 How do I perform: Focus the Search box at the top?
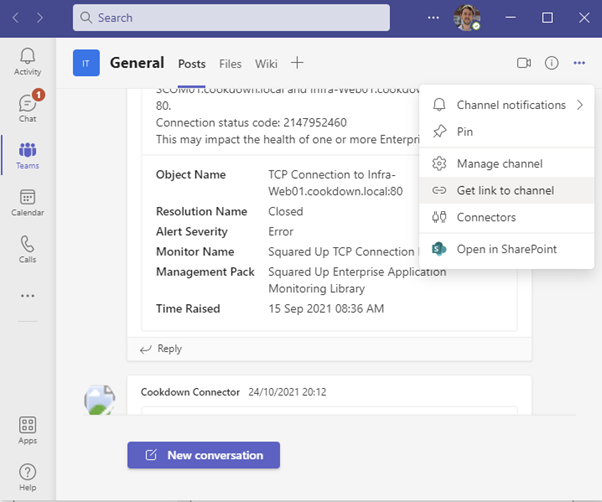(231, 18)
